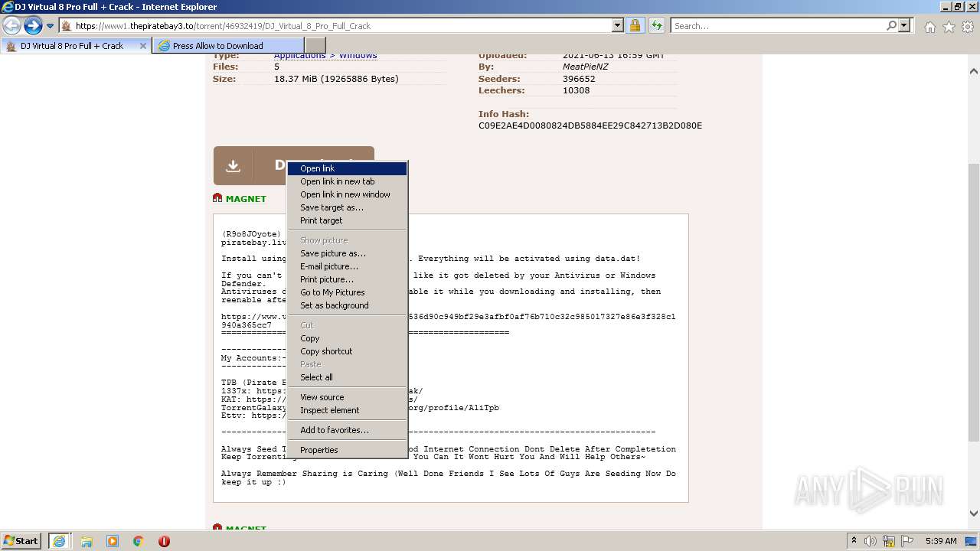
Task: Open the Windows Start button
Action: tap(21, 540)
